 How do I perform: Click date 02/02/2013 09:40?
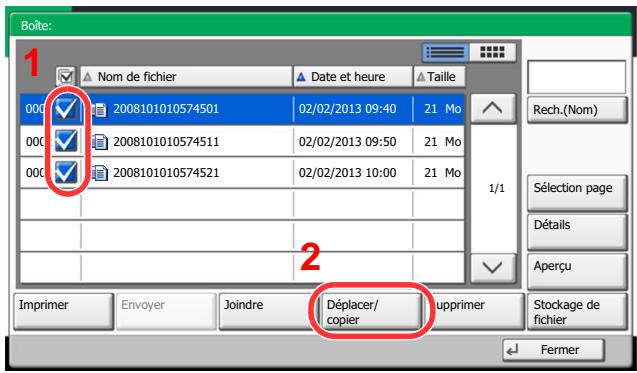coord(347,109)
